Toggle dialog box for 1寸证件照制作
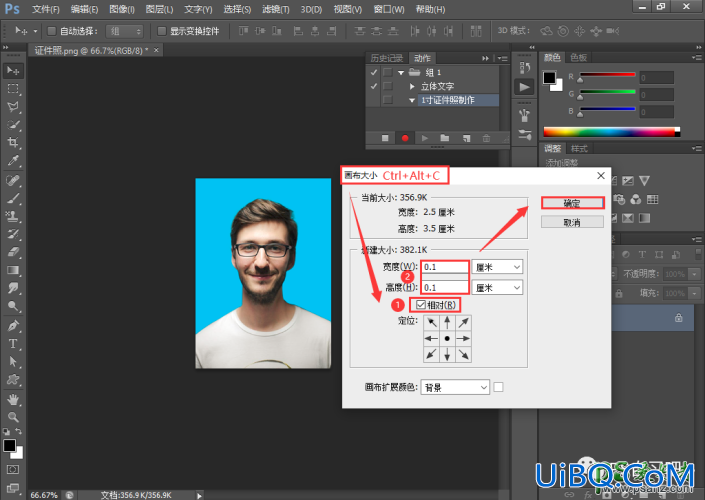Viewport: 705px width, 500px height. pos(388,100)
